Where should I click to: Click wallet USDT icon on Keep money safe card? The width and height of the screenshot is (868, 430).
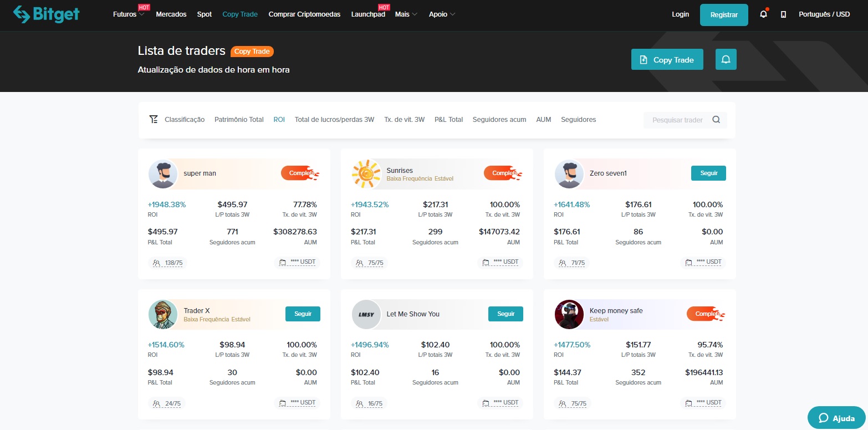click(688, 403)
